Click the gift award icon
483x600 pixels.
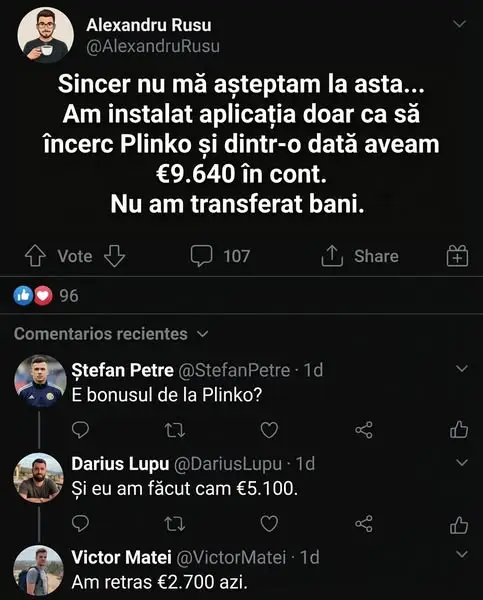[x=457, y=256]
